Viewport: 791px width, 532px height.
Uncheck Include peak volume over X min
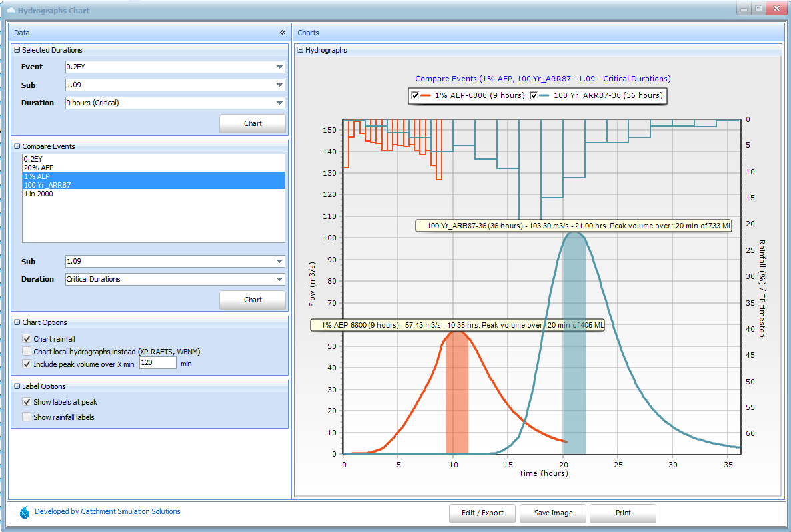pyautogui.click(x=27, y=364)
